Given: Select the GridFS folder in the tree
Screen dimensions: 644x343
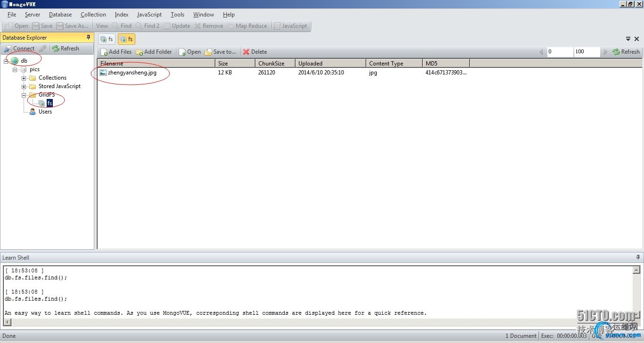Looking at the screenshot, I should pyautogui.click(x=47, y=95).
